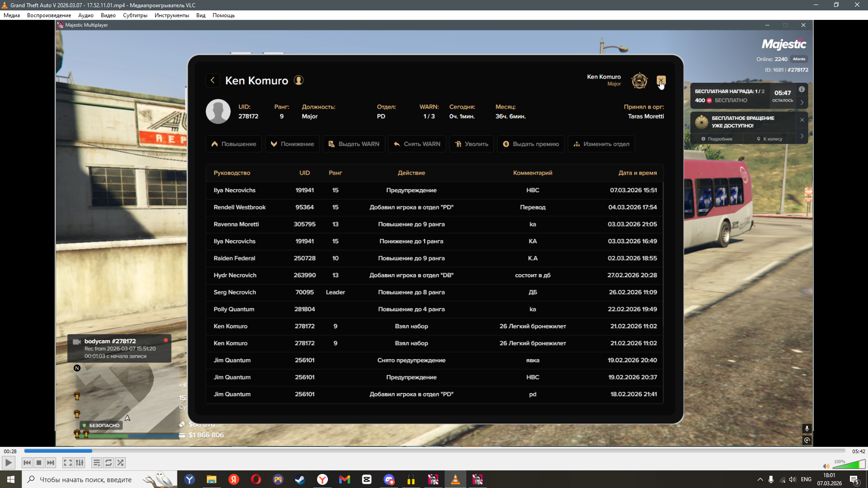This screenshot has width=868, height=488.
Task: Skip to the previous media track
Action: (x=27, y=463)
